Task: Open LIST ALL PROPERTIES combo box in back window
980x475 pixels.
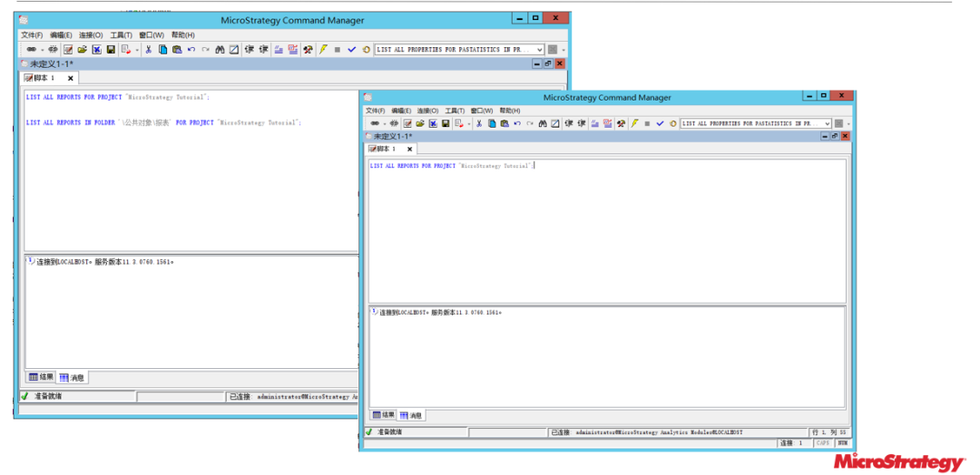Action: (459, 49)
